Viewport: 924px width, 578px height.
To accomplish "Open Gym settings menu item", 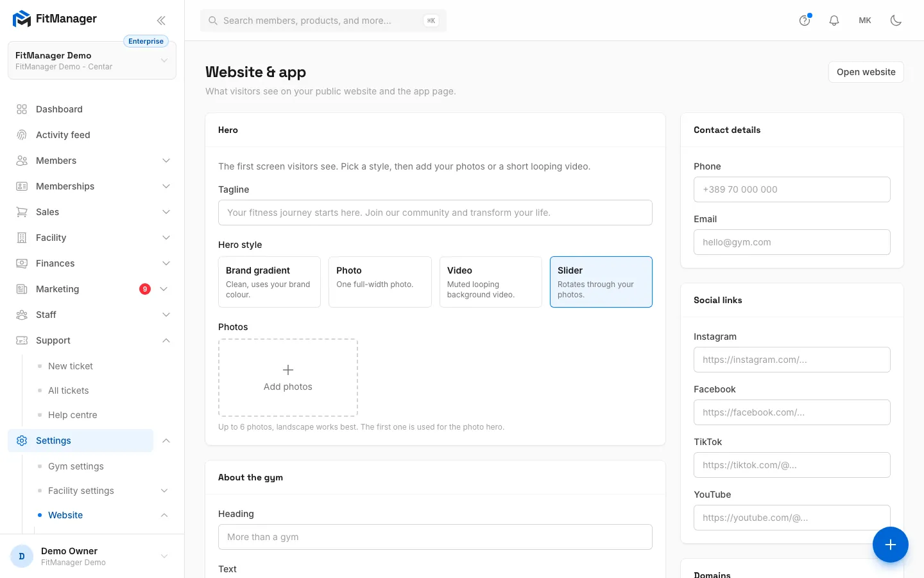I will 76,466.
